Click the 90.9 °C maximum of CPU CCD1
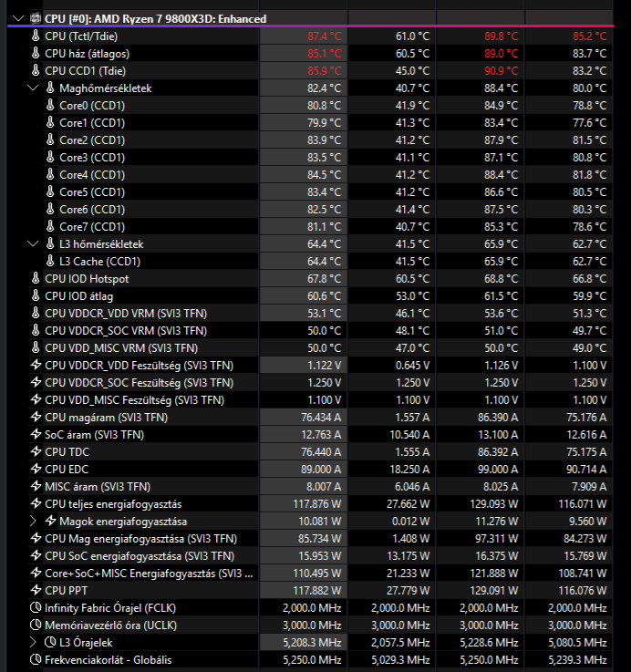631x672 pixels. [502, 71]
